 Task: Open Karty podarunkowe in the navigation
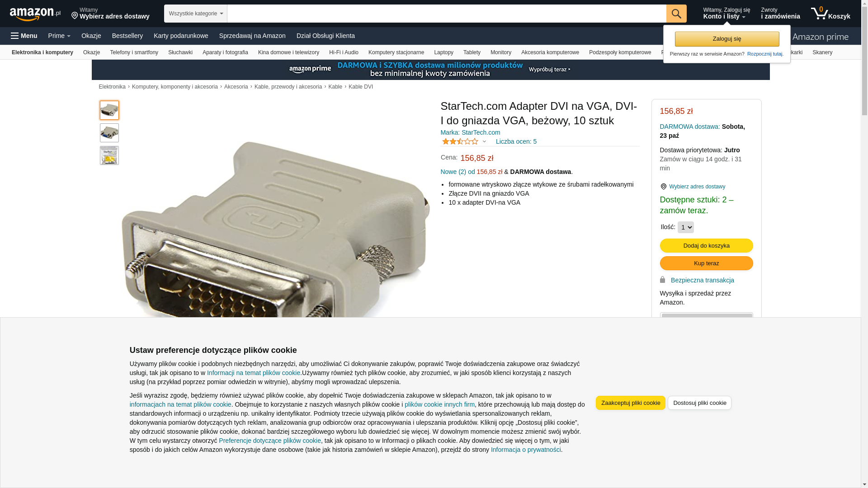(181, 36)
